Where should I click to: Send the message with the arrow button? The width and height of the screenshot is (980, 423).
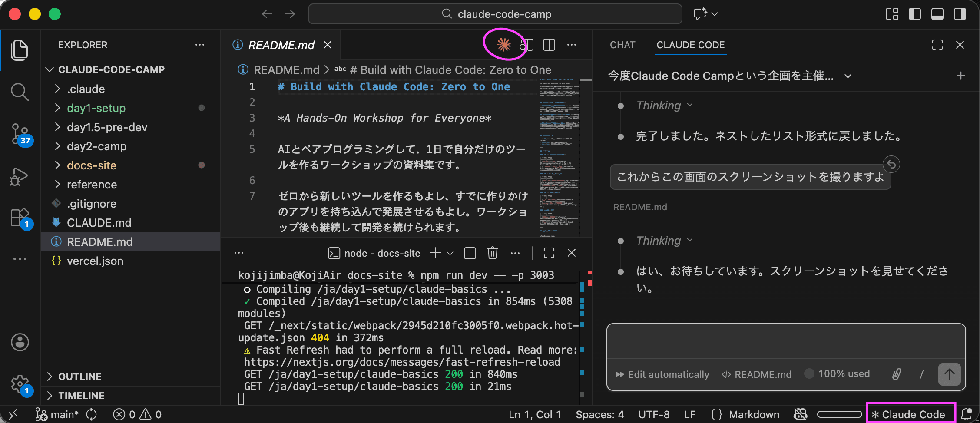click(949, 374)
